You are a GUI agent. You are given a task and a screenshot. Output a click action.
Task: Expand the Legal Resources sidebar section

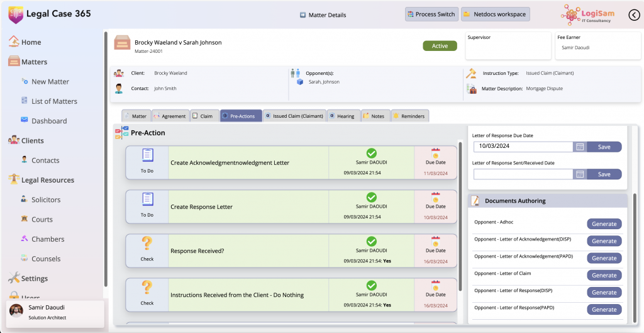pyautogui.click(x=47, y=180)
